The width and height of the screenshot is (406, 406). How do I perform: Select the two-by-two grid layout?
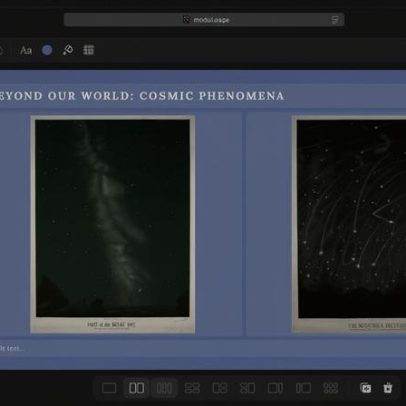[x=192, y=388]
